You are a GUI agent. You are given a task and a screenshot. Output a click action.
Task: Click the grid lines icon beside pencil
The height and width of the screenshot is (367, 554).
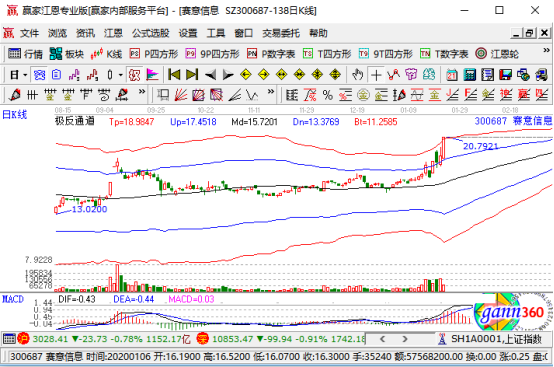coord(33,95)
